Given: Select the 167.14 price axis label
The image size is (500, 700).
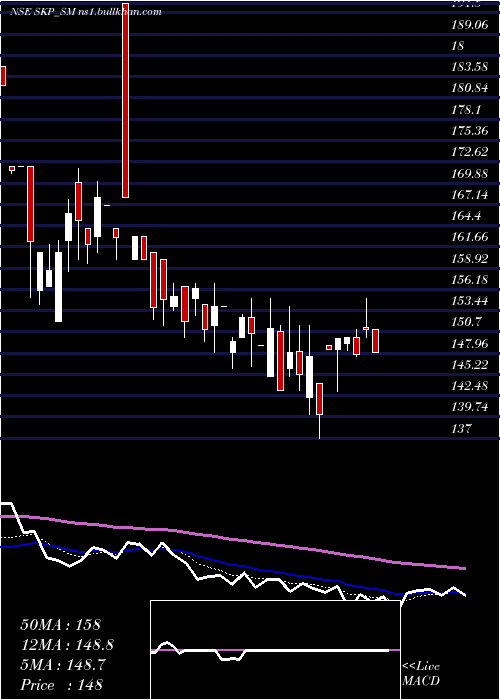Looking at the screenshot, I should click(x=470, y=195).
